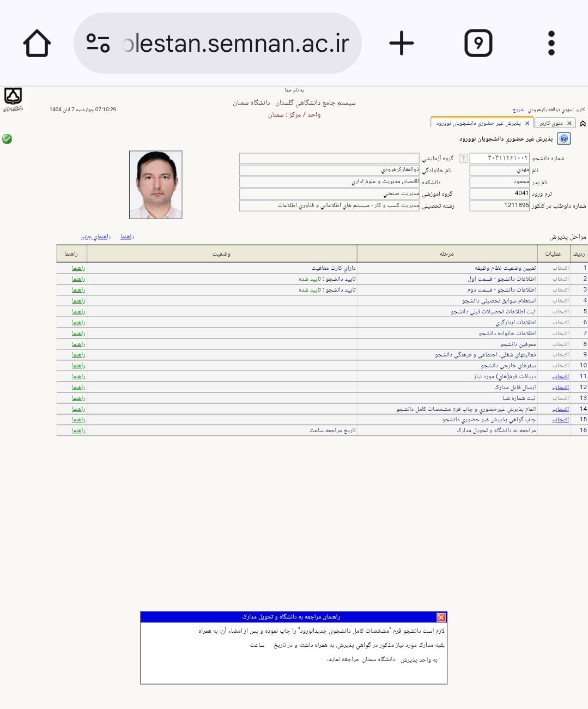Click the Semnan University logo

coord(13,98)
